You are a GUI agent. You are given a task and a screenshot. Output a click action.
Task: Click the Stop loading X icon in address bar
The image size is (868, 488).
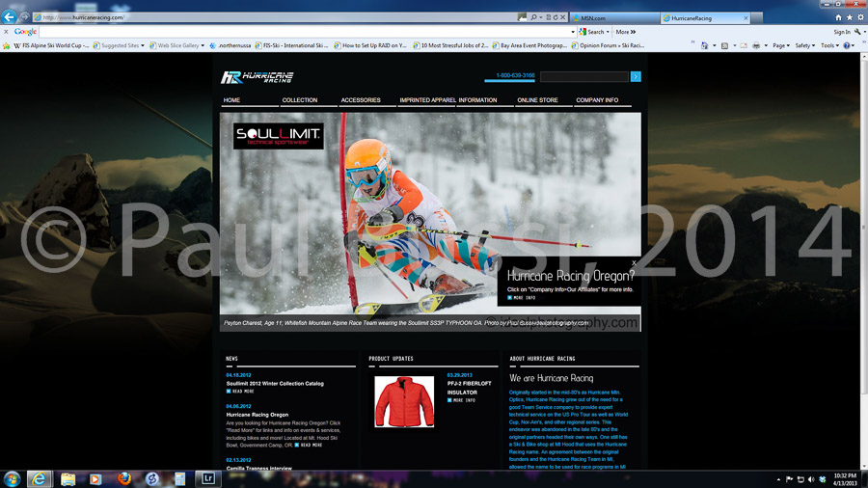tap(562, 17)
